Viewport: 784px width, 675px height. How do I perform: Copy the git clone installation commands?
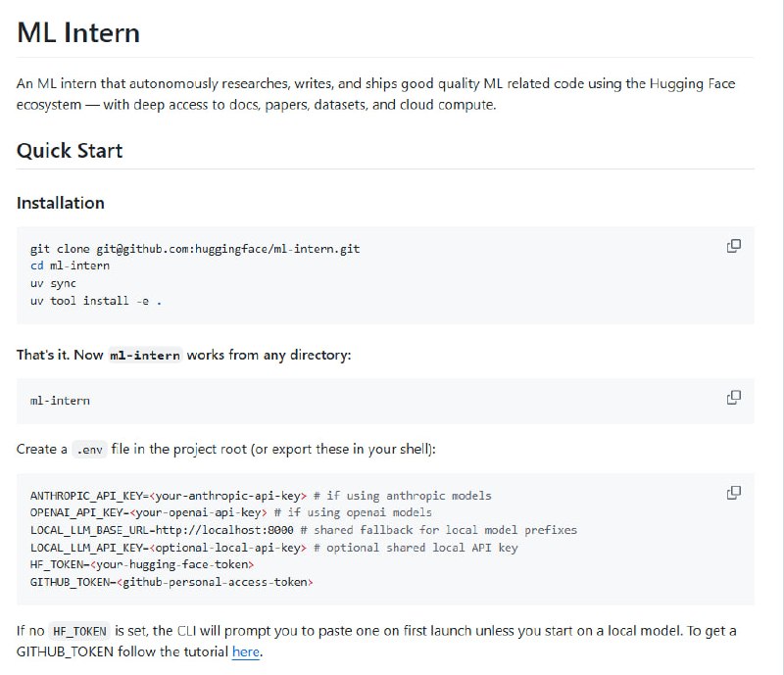(x=733, y=246)
